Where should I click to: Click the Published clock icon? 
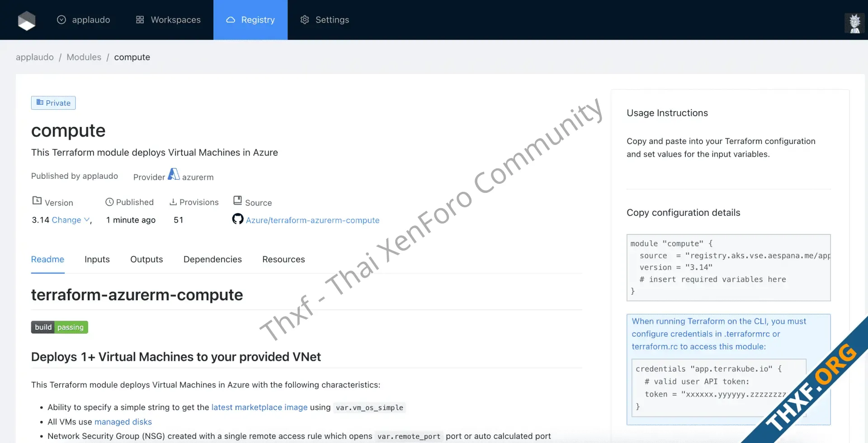click(109, 202)
